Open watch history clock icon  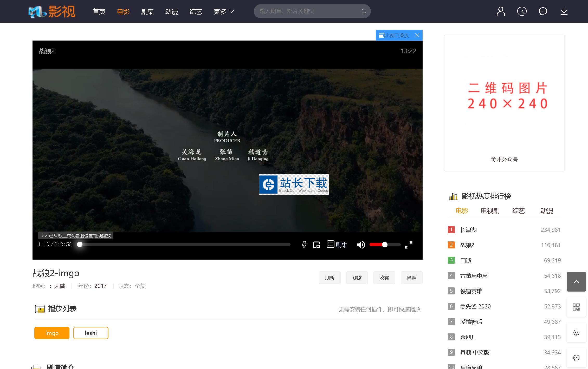(x=522, y=11)
